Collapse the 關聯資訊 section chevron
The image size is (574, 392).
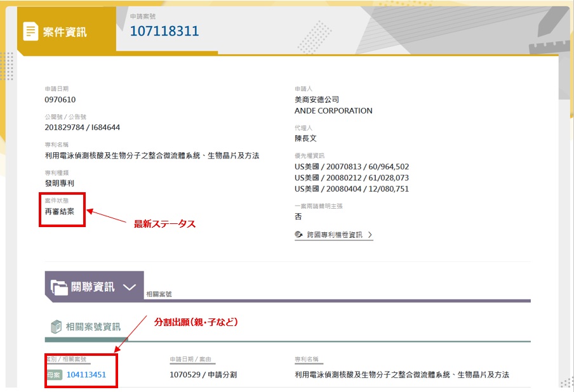[130, 287]
